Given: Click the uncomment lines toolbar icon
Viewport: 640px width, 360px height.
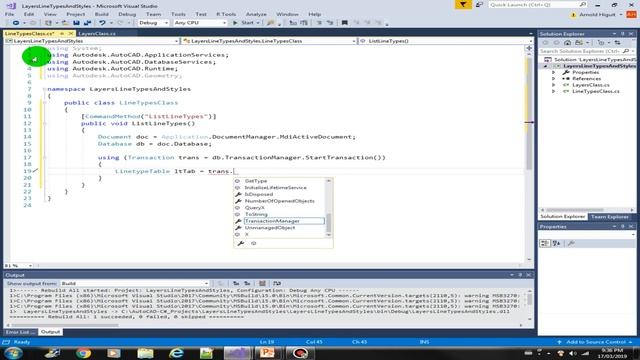Looking at the screenshot, I should point(330,23).
